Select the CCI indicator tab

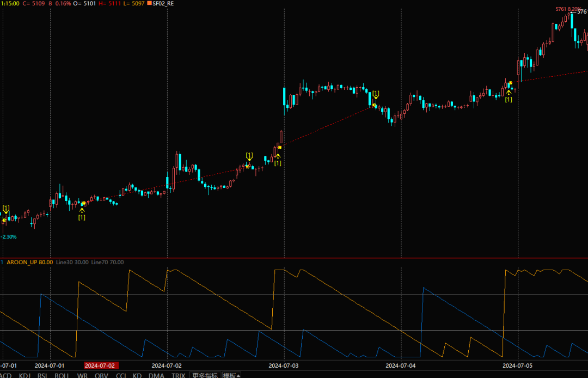pos(121,375)
